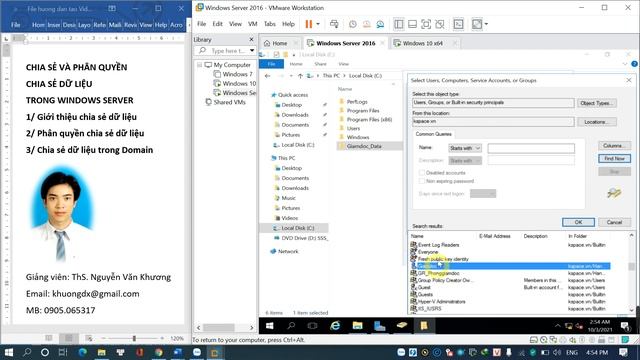The width and height of the screenshot is (640, 360).
Task: Open the Tabs menu in VMware Workstation
Action: pos(270,24)
